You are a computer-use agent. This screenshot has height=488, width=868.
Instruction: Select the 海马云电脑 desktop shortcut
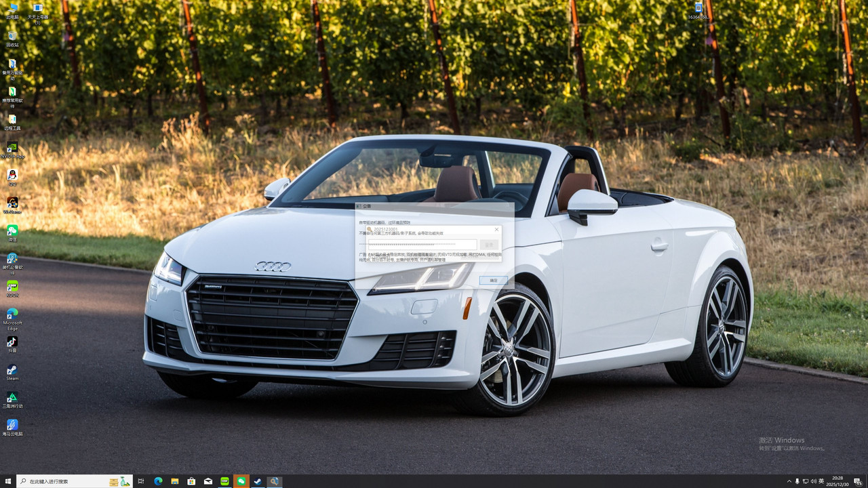12,428
